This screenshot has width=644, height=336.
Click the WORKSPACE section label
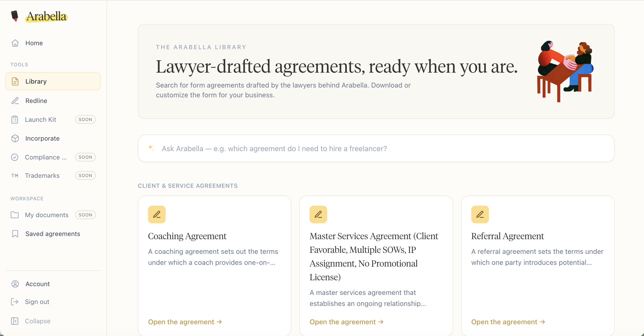tap(27, 199)
